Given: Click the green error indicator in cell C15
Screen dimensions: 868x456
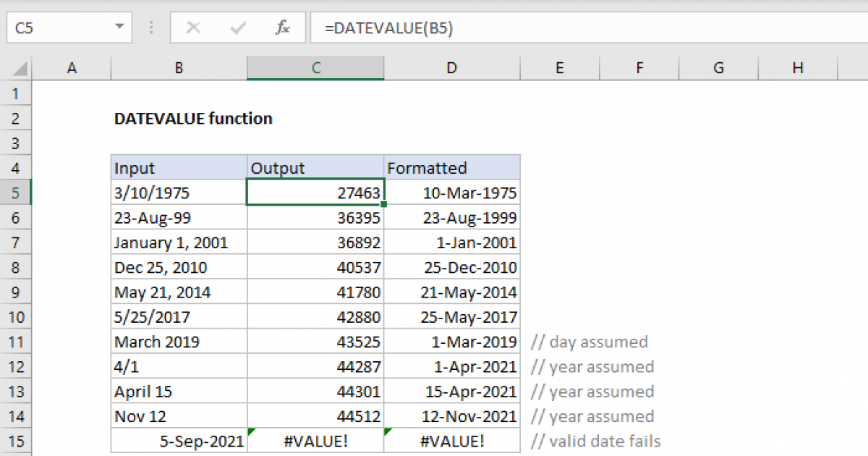Looking at the screenshot, I should pos(251,431).
